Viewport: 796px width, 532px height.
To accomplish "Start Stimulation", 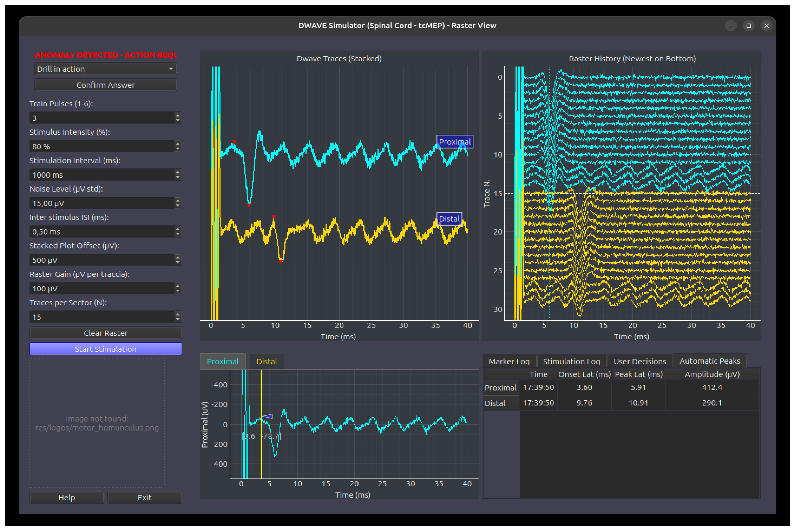I will pos(105,349).
